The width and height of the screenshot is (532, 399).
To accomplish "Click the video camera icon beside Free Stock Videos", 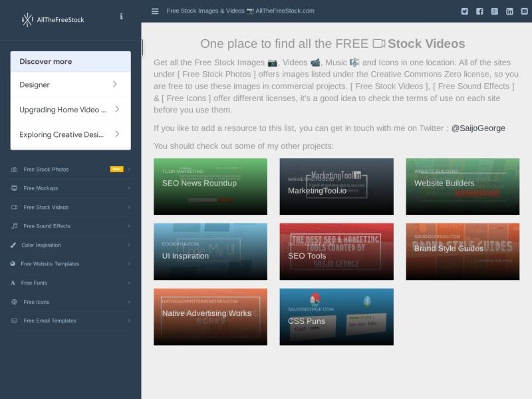I will point(14,207).
